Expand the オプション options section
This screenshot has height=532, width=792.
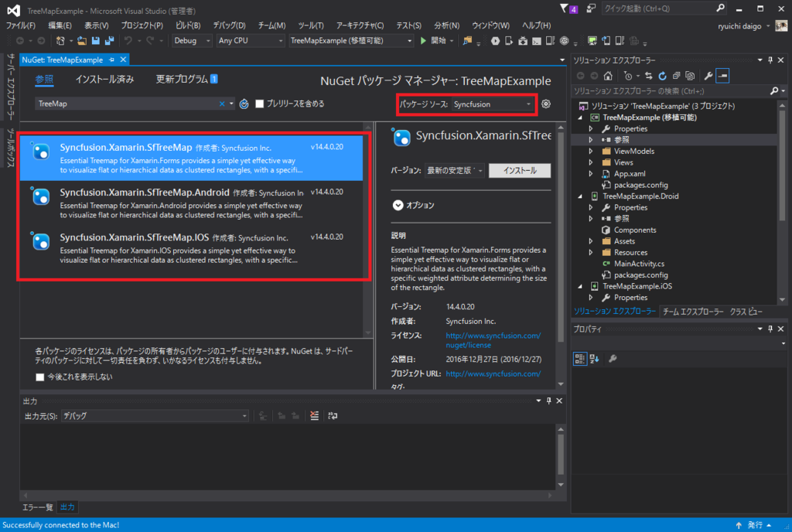(x=398, y=206)
